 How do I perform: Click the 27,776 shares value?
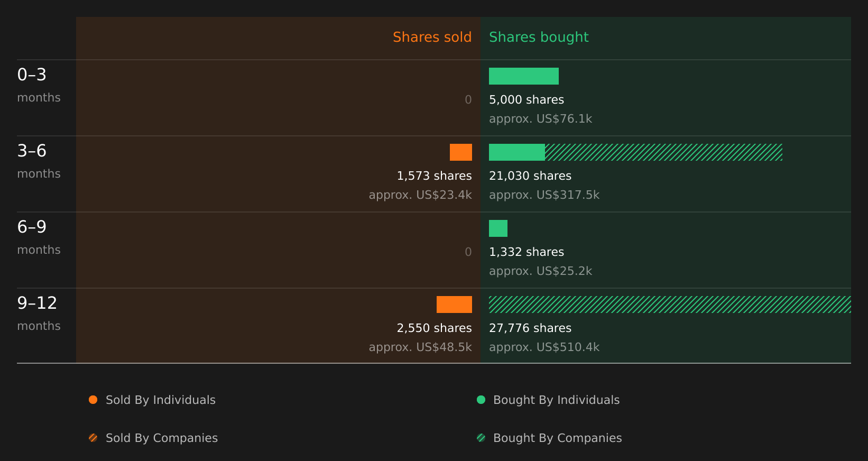pos(530,328)
